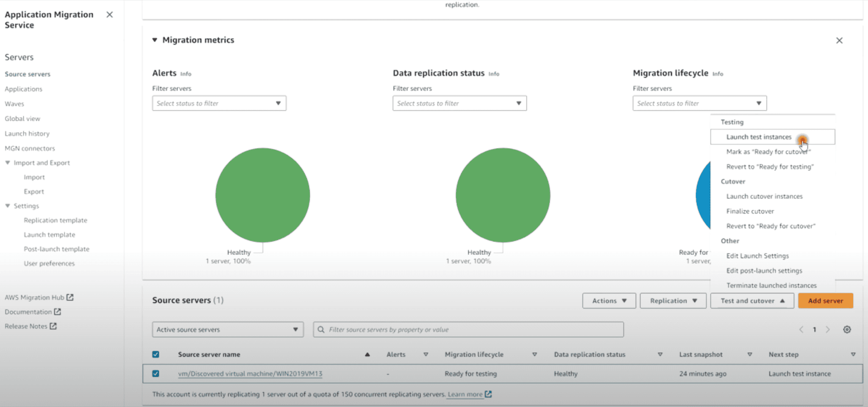The height and width of the screenshot is (407, 868).
Task: Open Launch history in the sidebar
Action: (x=27, y=134)
